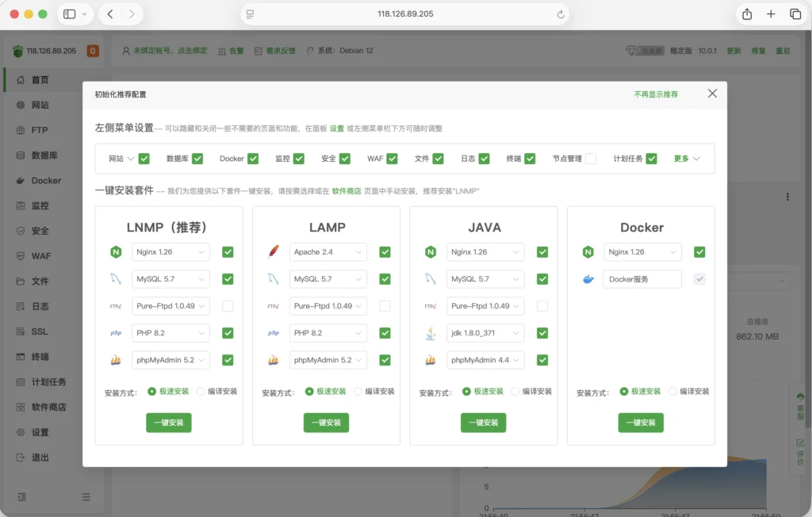Image resolution: width=812 pixels, height=517 pixels.
Task: Click the Safari address bar
Action: point(405,14)
